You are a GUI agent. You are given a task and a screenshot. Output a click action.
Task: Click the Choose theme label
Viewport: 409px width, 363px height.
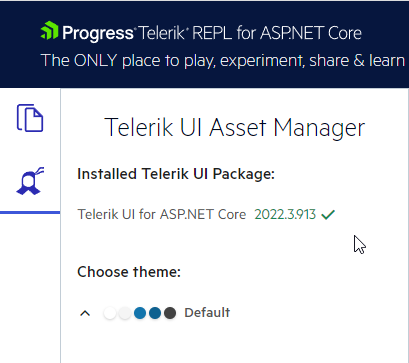(129, 272)
